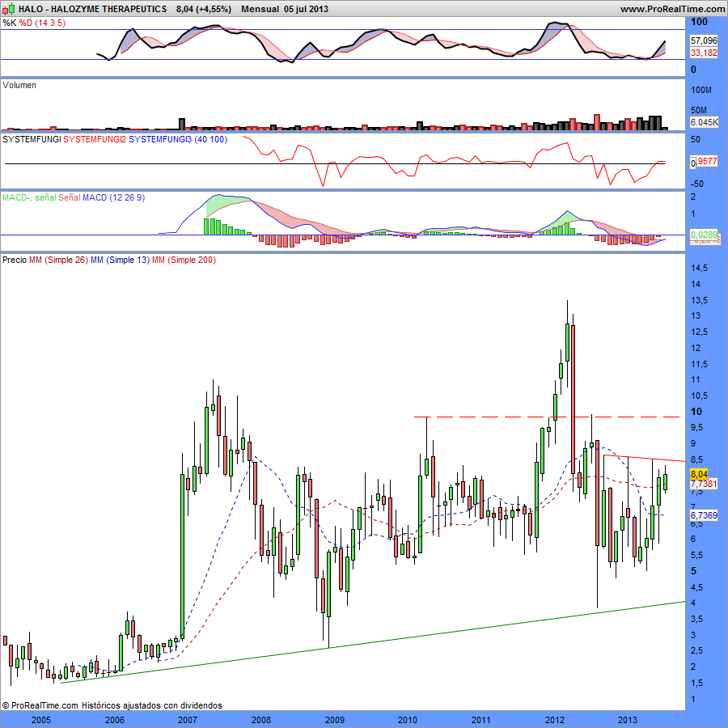Screen dimensions: 728x728
Task: Select the MM (Simple 26) legend
Action: pyautogui.click(x=58, y=260)
